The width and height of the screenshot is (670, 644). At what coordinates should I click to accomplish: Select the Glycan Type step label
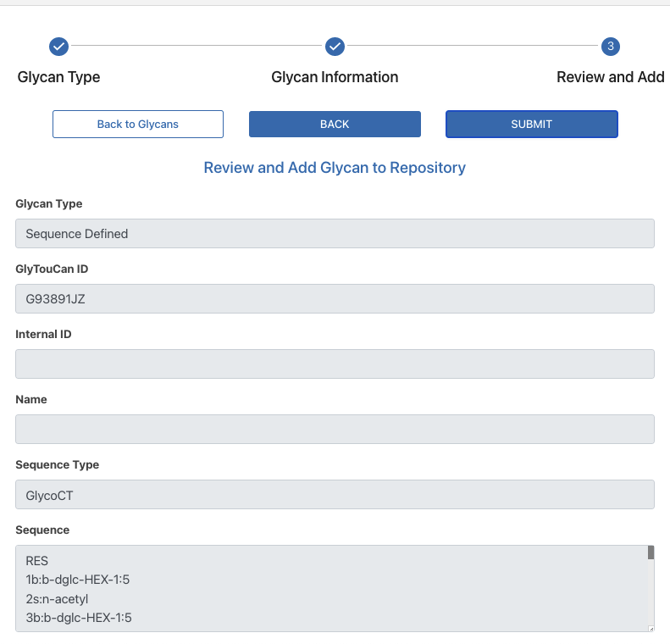coord(58,77)
